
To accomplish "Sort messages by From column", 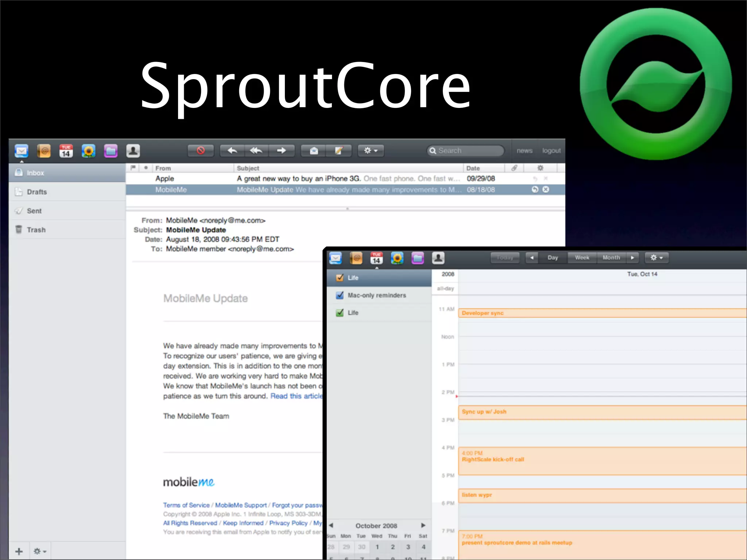I will 193,168.
